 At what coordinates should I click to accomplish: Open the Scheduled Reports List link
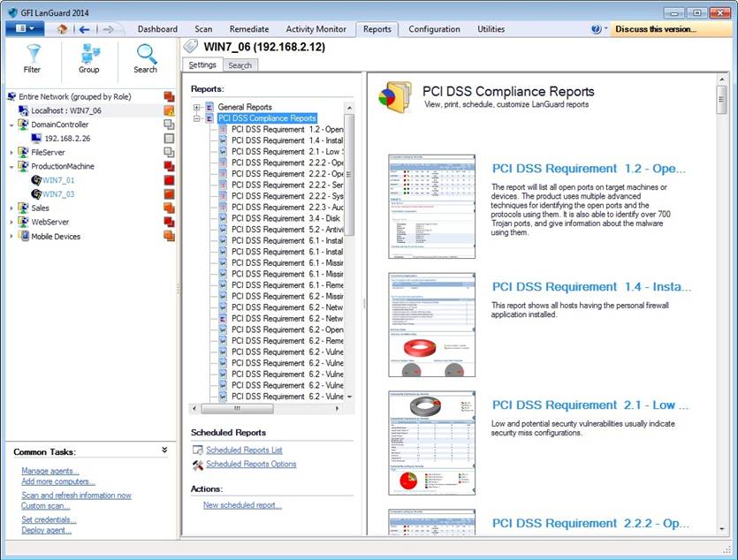click(244, 450)
